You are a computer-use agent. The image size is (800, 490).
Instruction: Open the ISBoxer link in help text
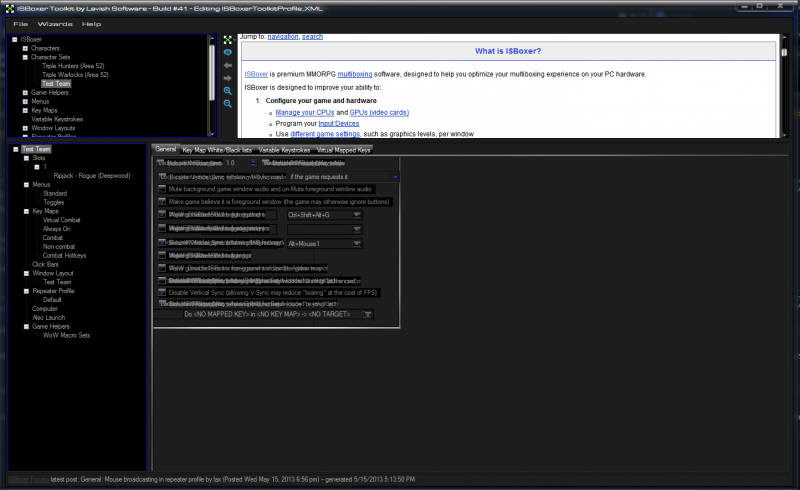coord(256,74)
